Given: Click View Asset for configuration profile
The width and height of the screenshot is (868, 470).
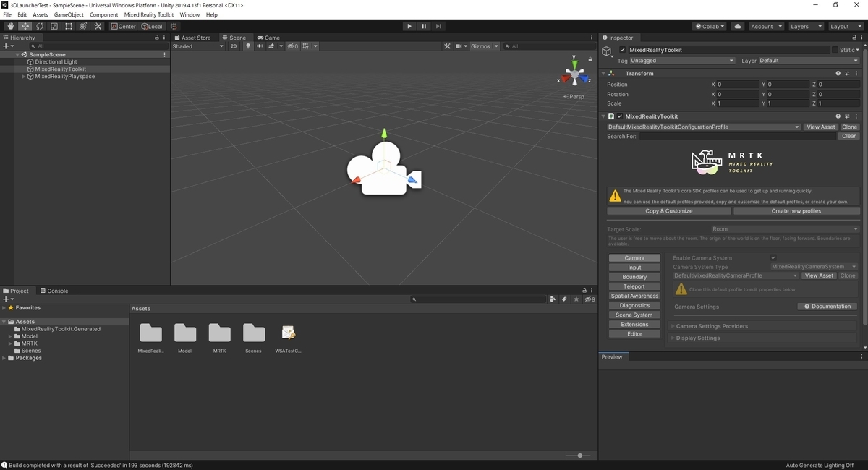Looking at the screenshot, I should pos(820,127).
